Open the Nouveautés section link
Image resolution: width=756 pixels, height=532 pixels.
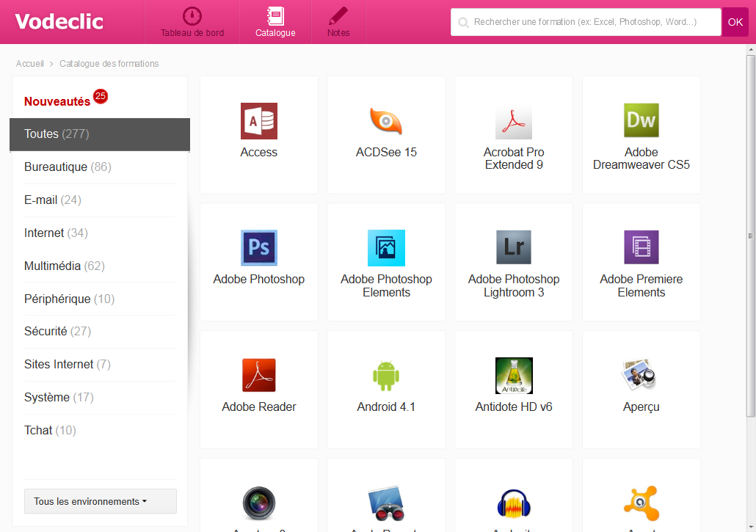point(57,102)
